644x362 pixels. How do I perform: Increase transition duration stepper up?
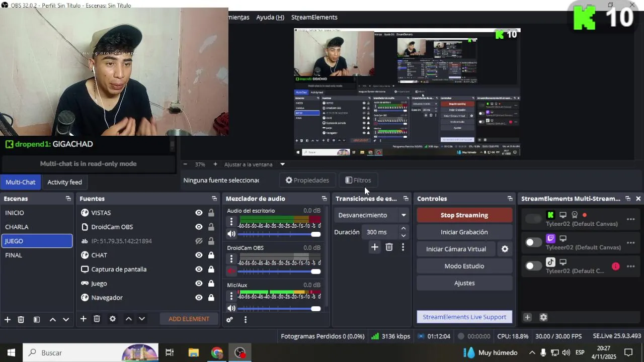coord(404,229)
